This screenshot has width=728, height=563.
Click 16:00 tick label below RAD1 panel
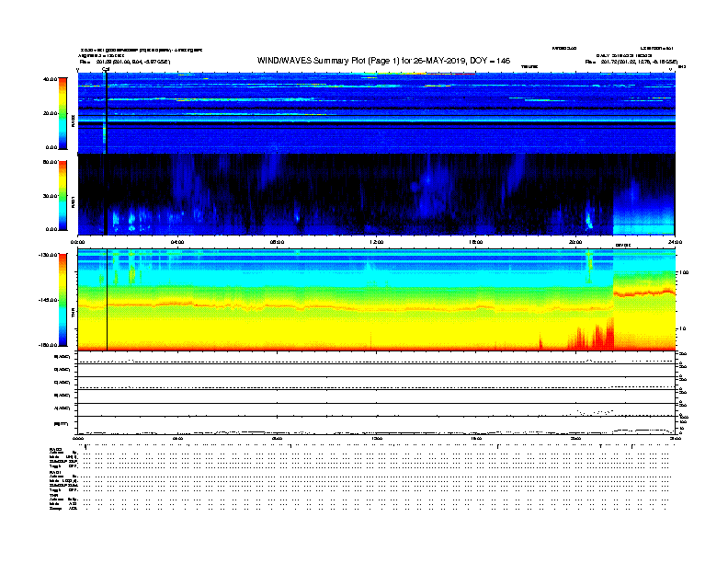(x=476, y=242)
